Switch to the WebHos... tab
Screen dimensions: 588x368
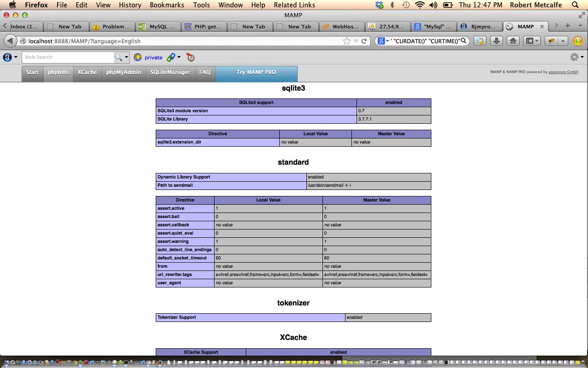tap(342, 26)
